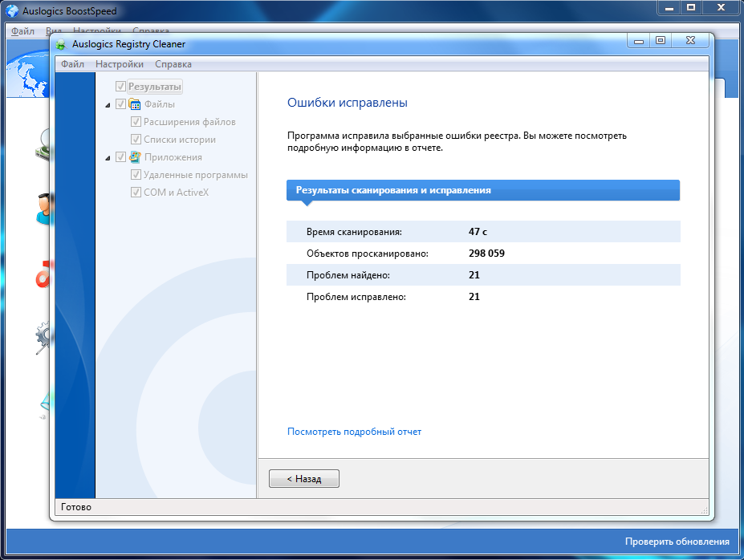The image size is (744, 560).
Task: Minimize the Registry Cleaner window
Action: pos(639,40)
